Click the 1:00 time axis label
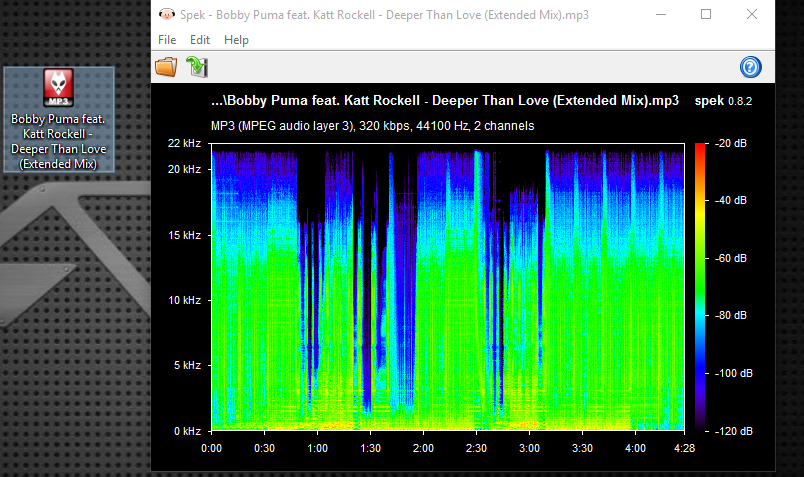The width and height of the screenshot is (804, 477). click(x=317, y=448)
